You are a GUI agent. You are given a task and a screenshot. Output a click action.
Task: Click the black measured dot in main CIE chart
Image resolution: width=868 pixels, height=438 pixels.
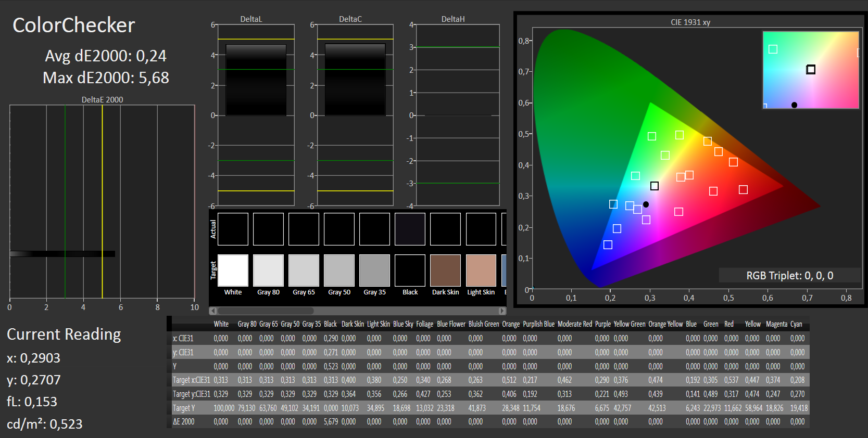646,204
